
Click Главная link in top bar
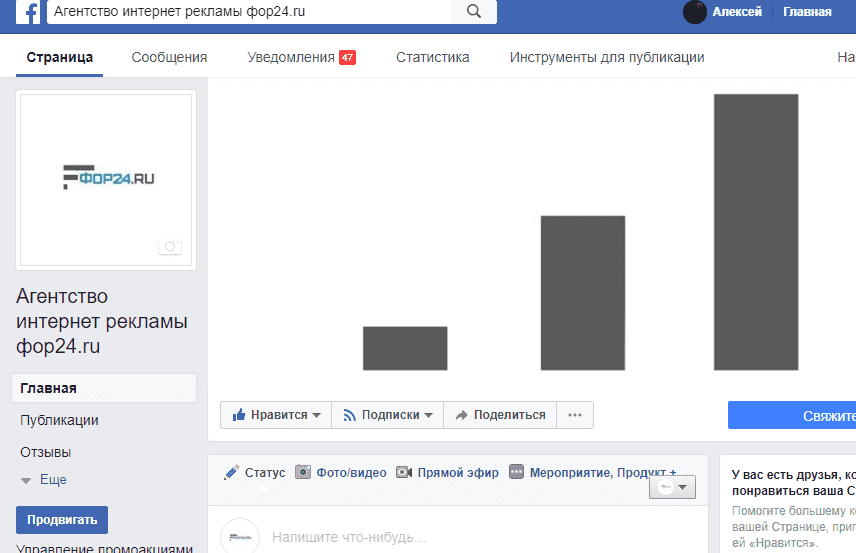pos(807,12)
